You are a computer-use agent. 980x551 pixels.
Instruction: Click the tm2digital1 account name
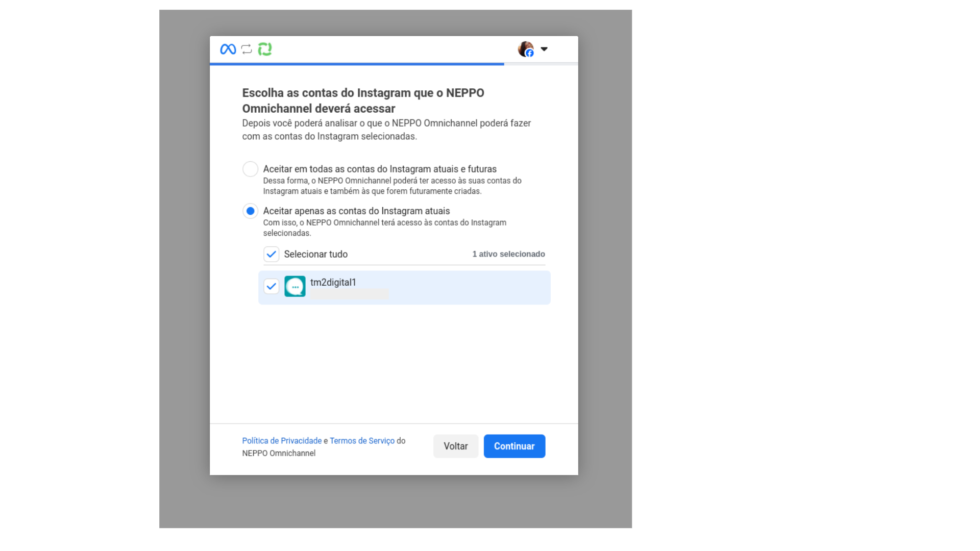point(333,282)
